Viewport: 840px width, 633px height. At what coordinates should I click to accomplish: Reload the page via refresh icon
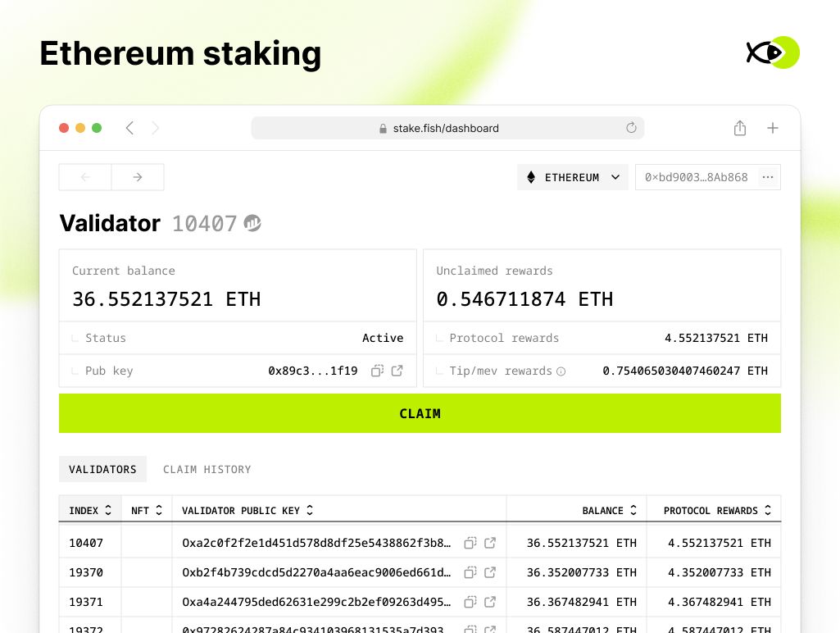[x=631, y=128]
